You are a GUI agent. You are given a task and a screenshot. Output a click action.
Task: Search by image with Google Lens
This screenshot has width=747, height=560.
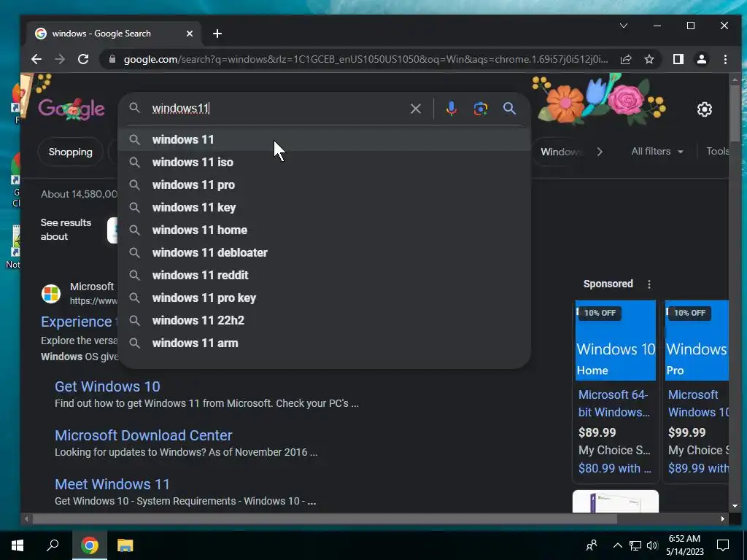480,109
